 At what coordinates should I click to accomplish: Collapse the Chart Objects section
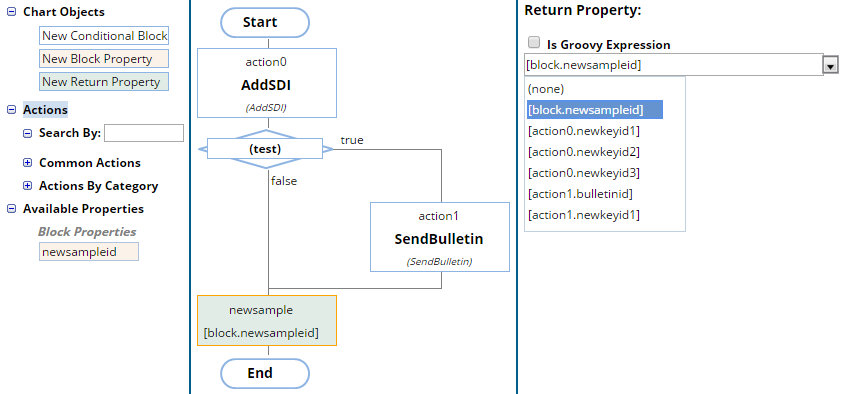point(11,12)
